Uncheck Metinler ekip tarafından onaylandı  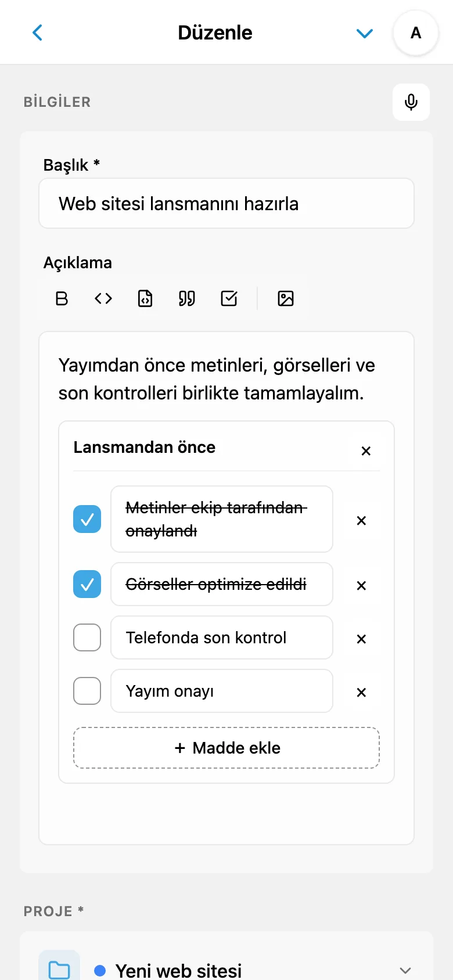tap(87, 519)
